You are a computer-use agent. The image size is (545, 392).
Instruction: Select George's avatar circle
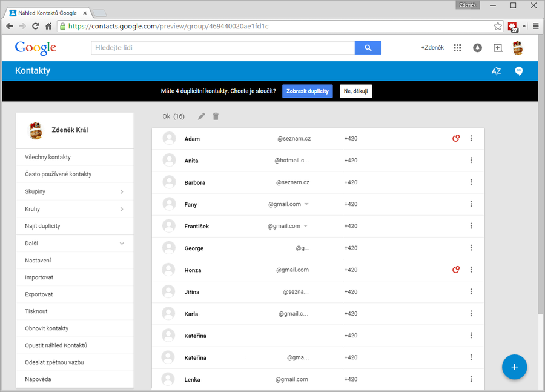170,248
